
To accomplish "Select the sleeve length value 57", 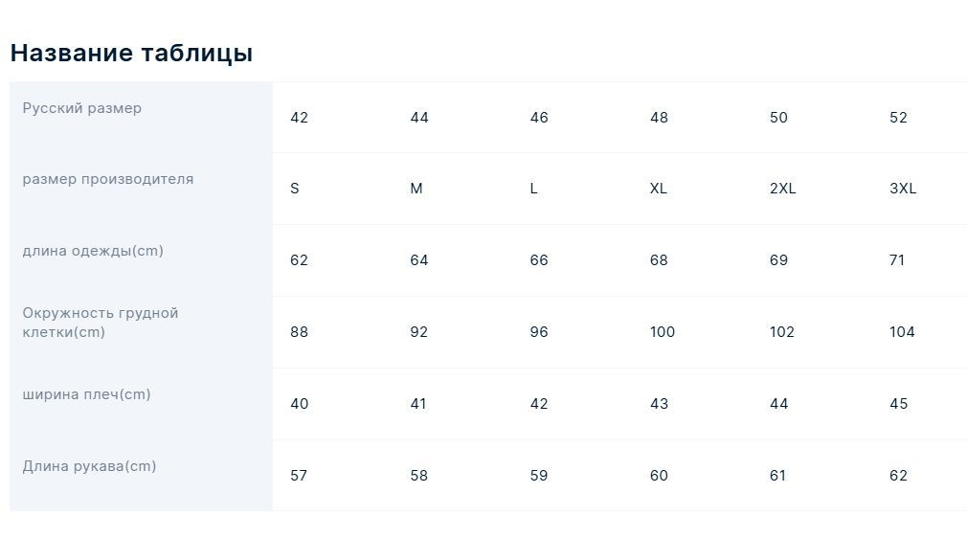I will coord(299,476).
